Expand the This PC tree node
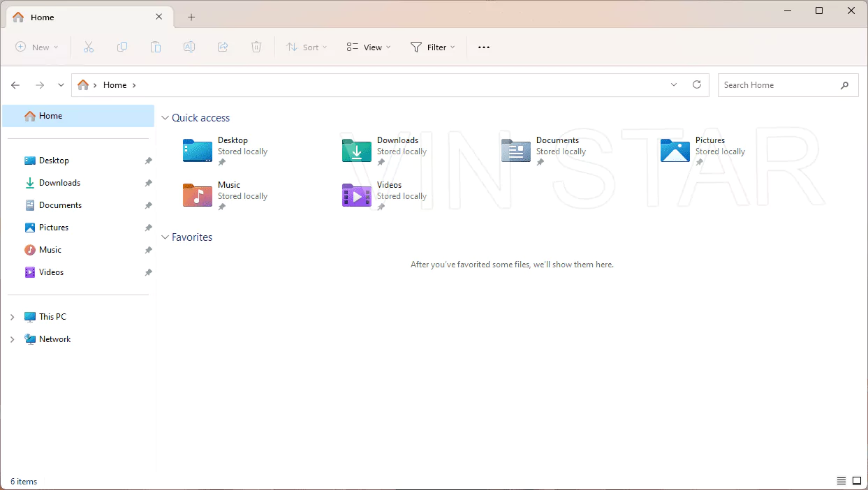Viewport: 868px width, 490px height. coord(12,317)
